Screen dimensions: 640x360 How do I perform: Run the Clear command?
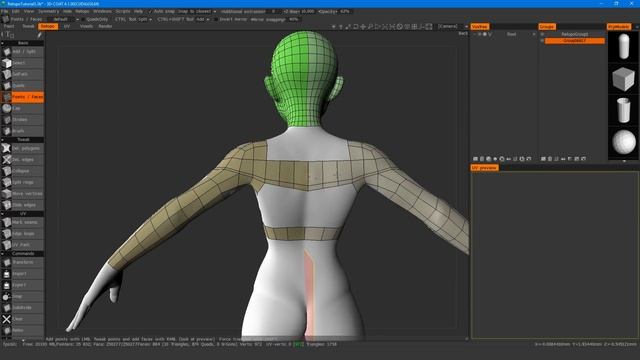pos(22,319)
